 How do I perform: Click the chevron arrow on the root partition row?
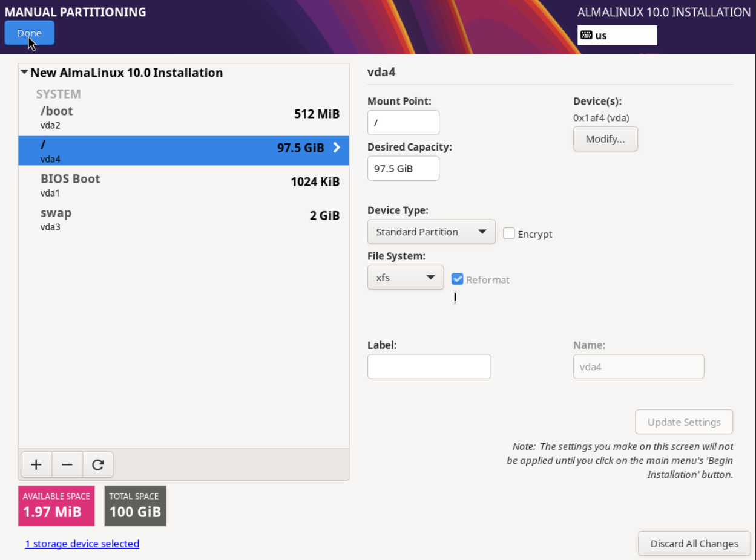[x=337, y=148]
